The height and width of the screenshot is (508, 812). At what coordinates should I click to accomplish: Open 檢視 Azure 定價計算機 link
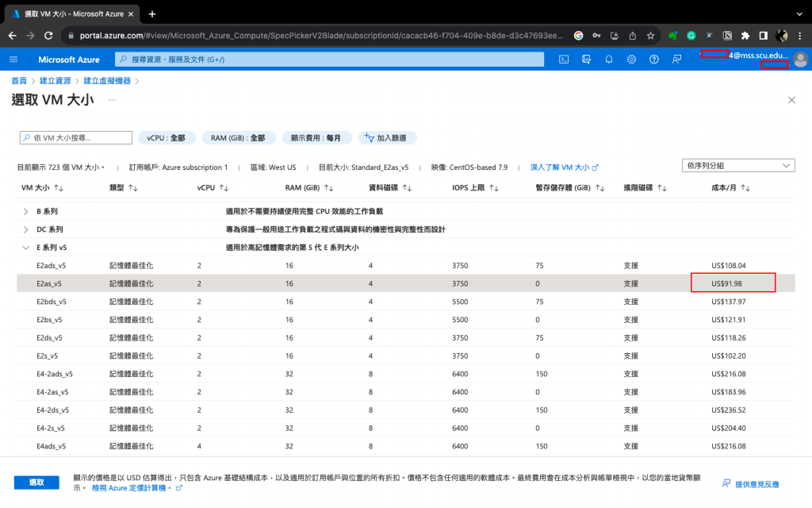click(x=136, y=488)
